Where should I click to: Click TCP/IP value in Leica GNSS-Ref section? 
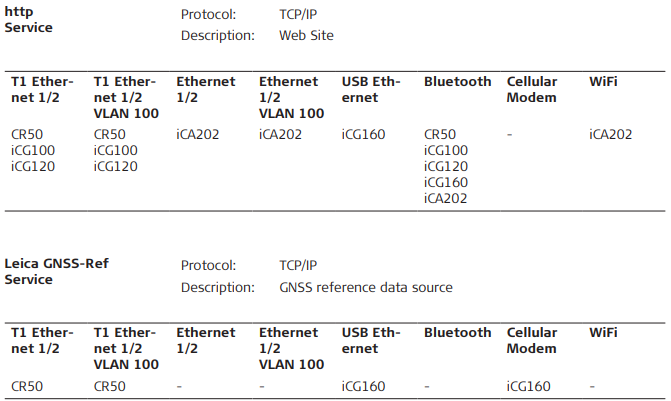coord(298,266)
